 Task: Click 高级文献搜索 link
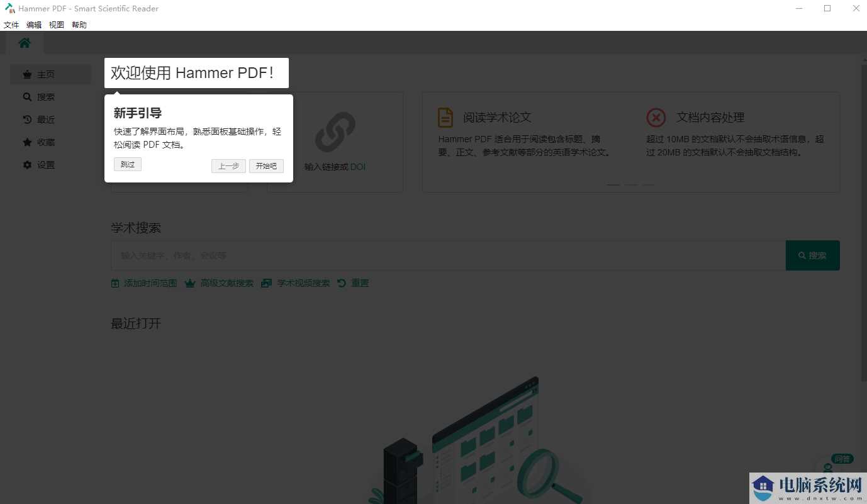tap(227, 284)
